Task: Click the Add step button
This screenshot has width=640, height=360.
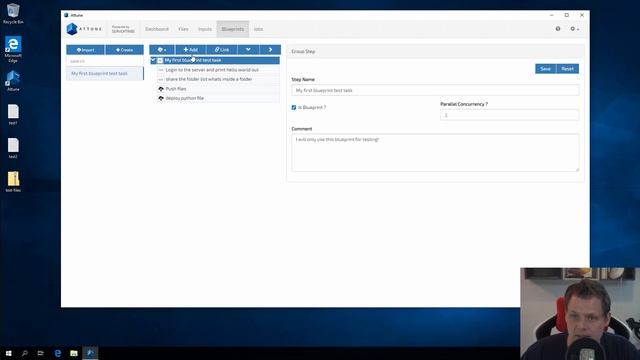Action: pyautogui.click(x=191, y=50)
